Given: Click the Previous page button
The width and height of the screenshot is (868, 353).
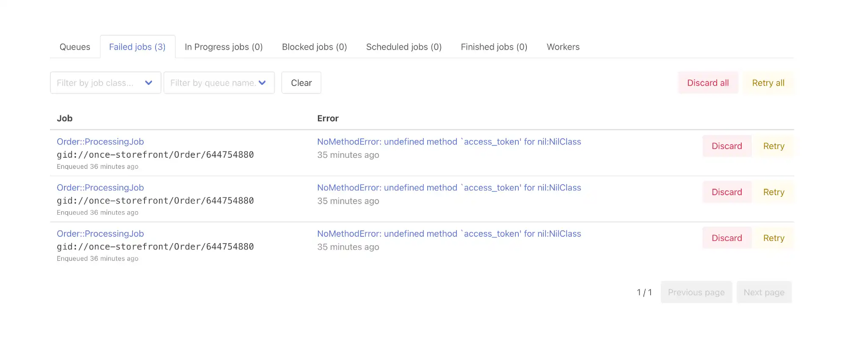Looking at the screenshot, I should [696, 292].
